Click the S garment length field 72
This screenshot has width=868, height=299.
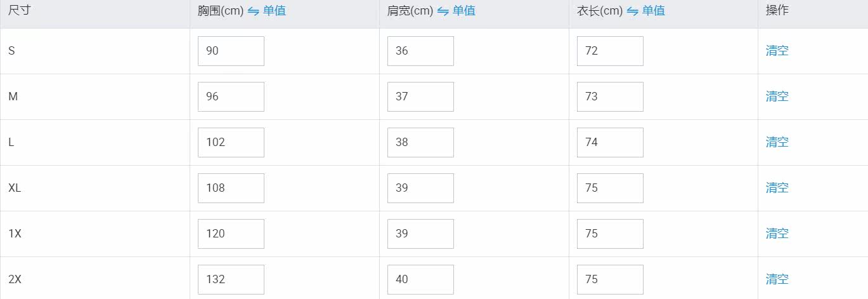coord(610,51)
